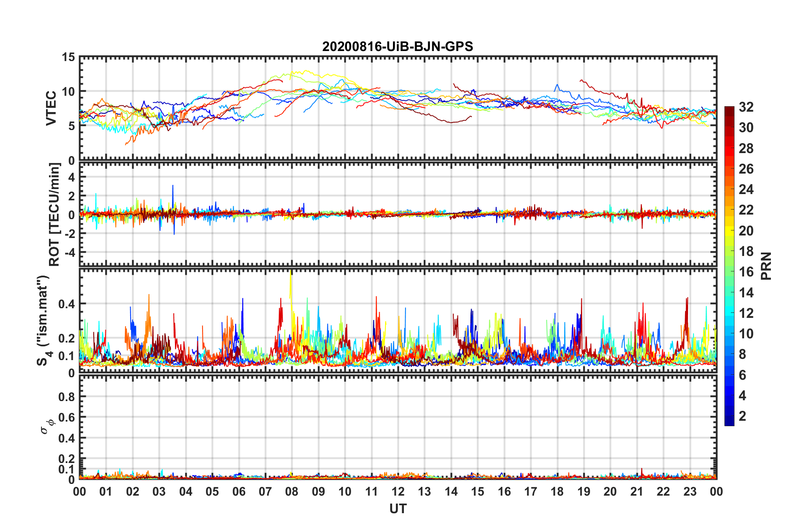Click the dark blue bottom of PRN colorbar

pyautogui.click(x=729, y=421)
